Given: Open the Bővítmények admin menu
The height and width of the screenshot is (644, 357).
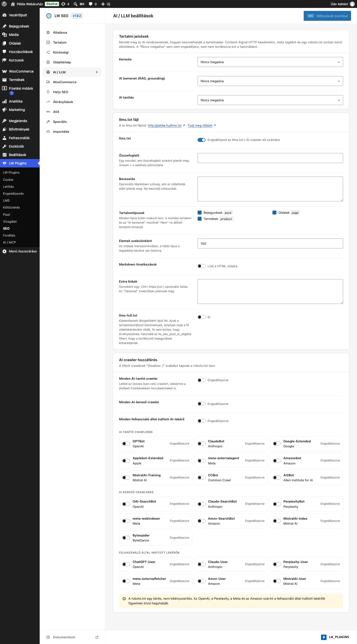Looking at the screenshot, I should point(20,130).
